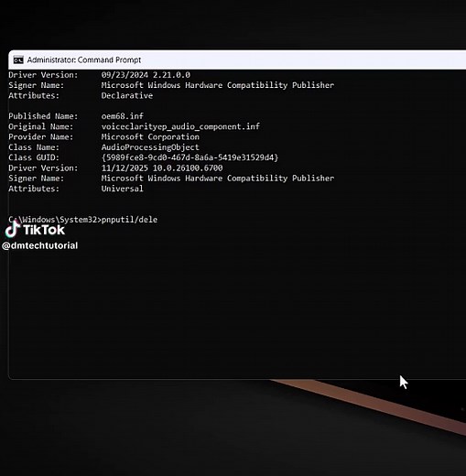Select voiceclarityep_audio_component.inf
Screen dimensions: 466x476
pos(180,126)
